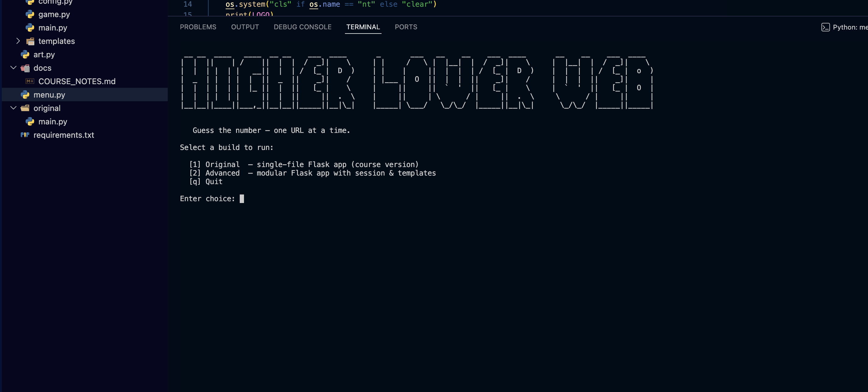Click the game.py Python file icon
Screen dimensions: 868x392
(x=30, y=14)
